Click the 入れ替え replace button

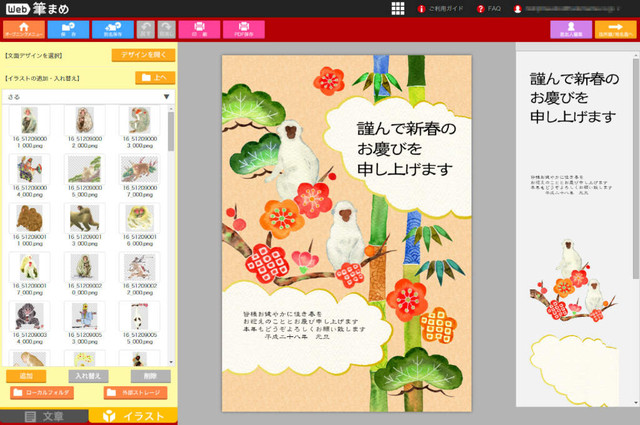(x=88, y=376)
